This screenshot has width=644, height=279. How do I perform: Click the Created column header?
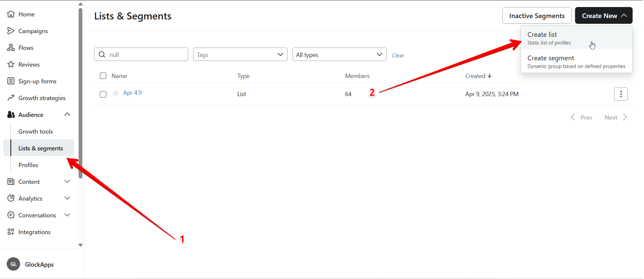click(x=475, y=76)
